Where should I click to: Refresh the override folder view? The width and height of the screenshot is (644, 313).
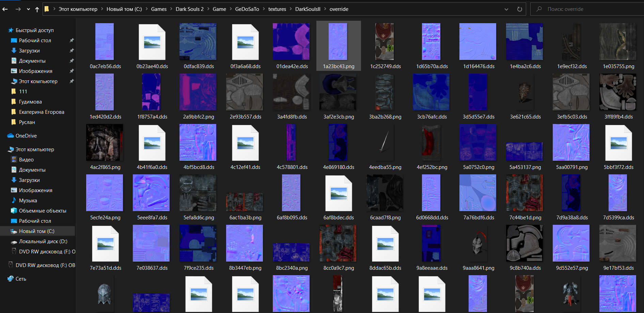(x=520, y=9)
